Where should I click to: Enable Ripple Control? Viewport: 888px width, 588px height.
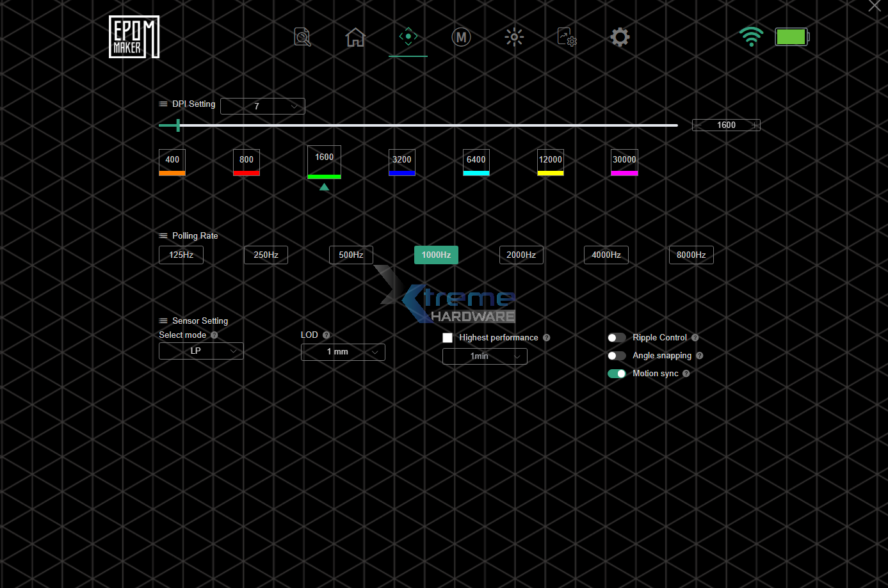[x=617, y=337]
